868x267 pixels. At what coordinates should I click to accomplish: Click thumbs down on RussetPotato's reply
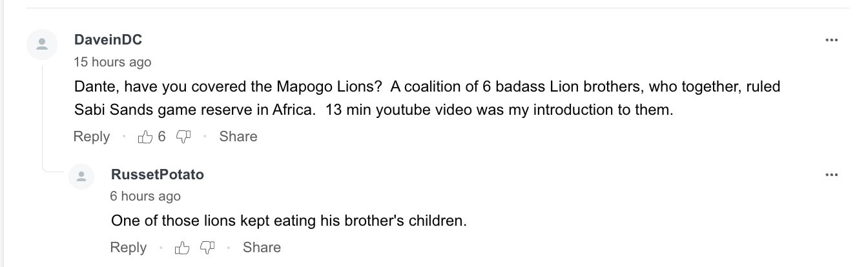207,248
